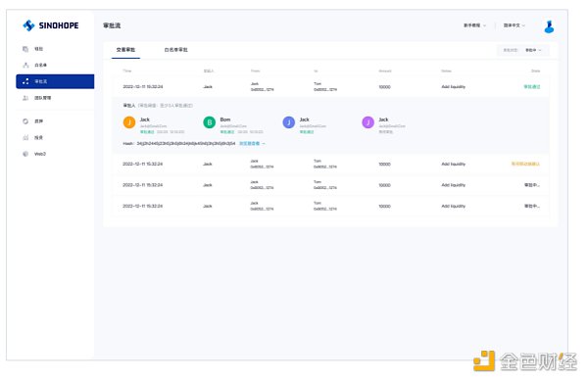Open the first sidebar item with copy icon

click(33, 49)
